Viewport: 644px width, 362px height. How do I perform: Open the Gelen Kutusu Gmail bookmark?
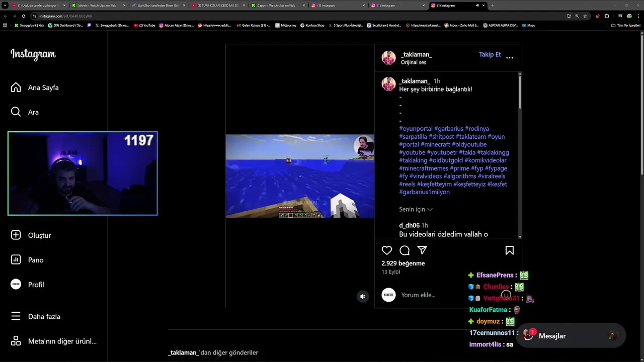[253, 25]
